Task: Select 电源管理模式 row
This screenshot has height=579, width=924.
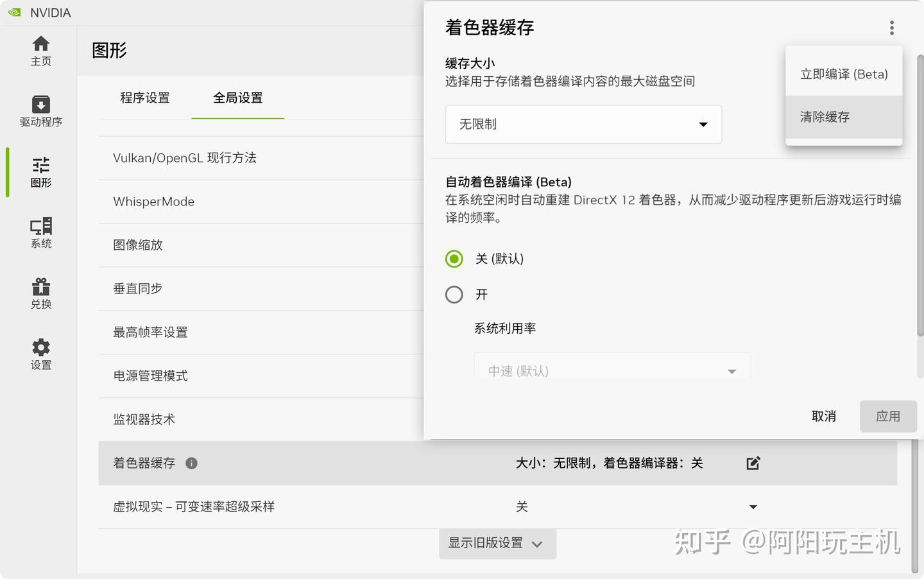Action: point(261,376)
